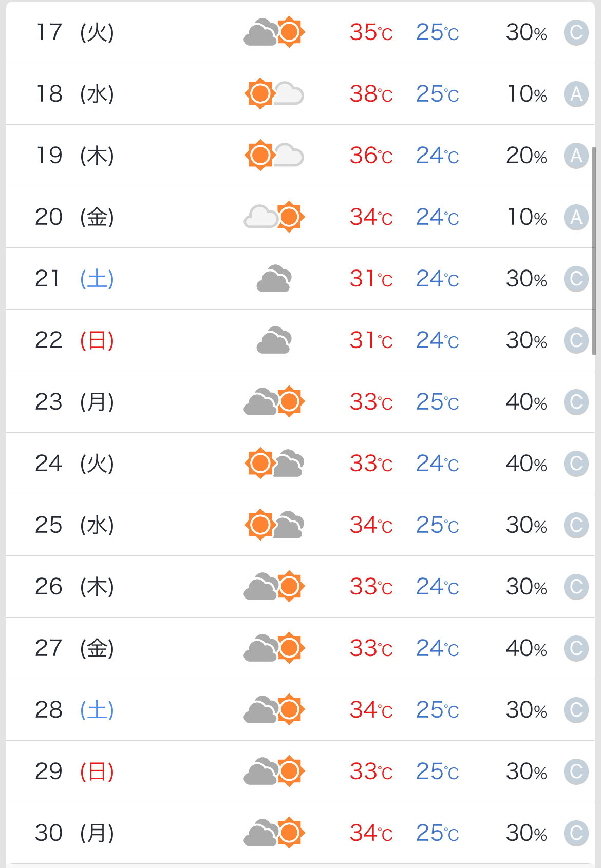The image size is (601, 868).
Task: Click the 24°C low temperature on the 19th
Action: click(437, 156)
